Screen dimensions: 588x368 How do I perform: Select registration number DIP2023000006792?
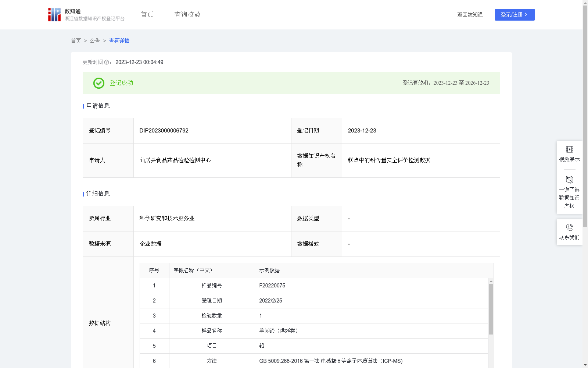pos(164,131)
